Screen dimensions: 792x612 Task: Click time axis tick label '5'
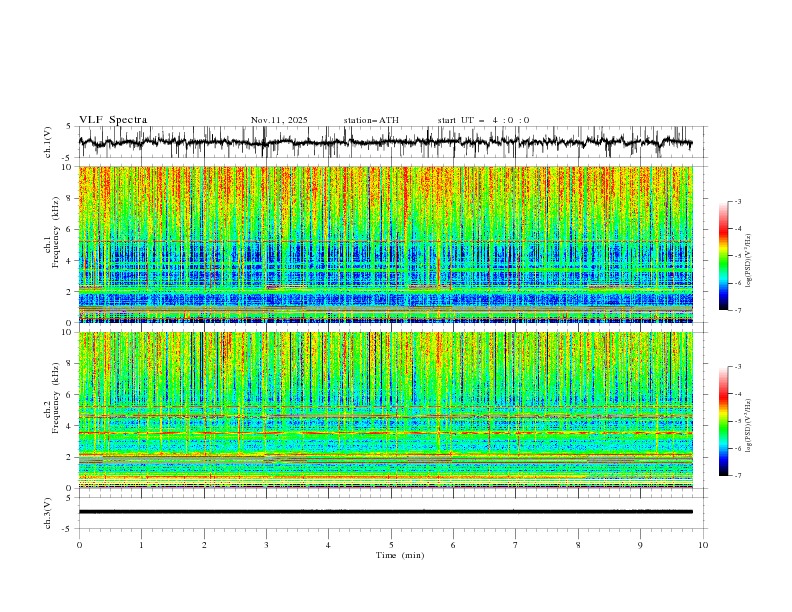391,545
